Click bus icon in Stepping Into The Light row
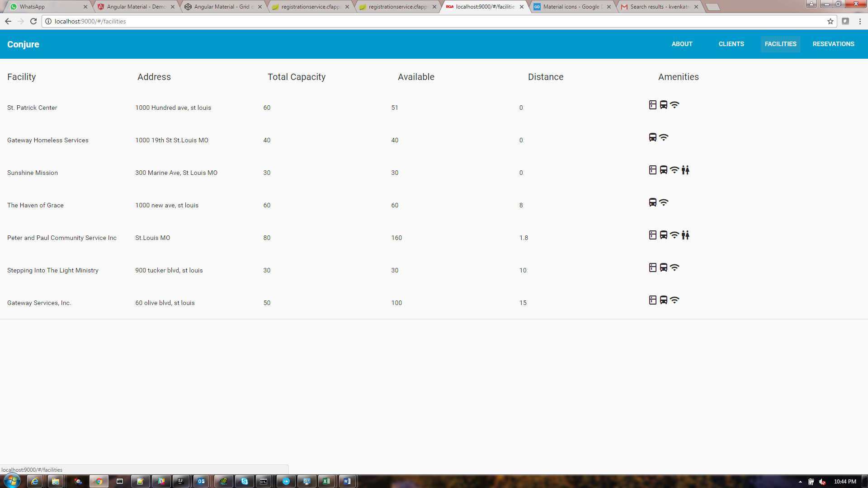The height and width of the screenshot is (488, 868). click(663, 267)
